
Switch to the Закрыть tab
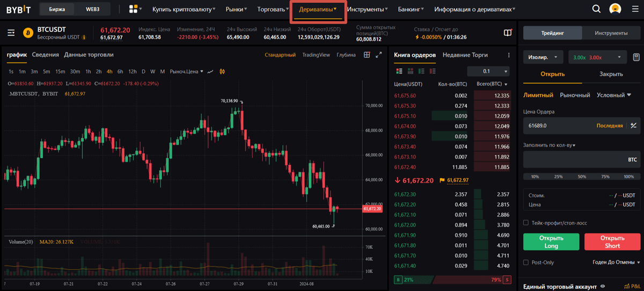611,74
